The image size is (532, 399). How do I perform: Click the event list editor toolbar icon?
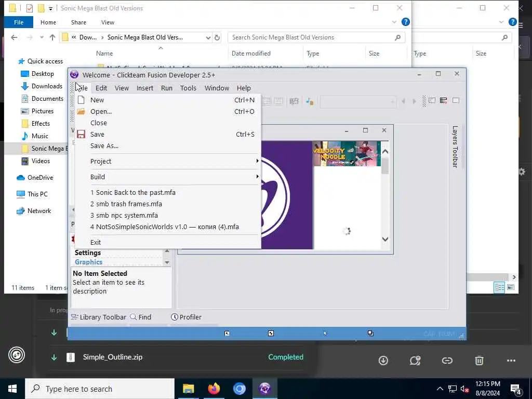[294, 101]
